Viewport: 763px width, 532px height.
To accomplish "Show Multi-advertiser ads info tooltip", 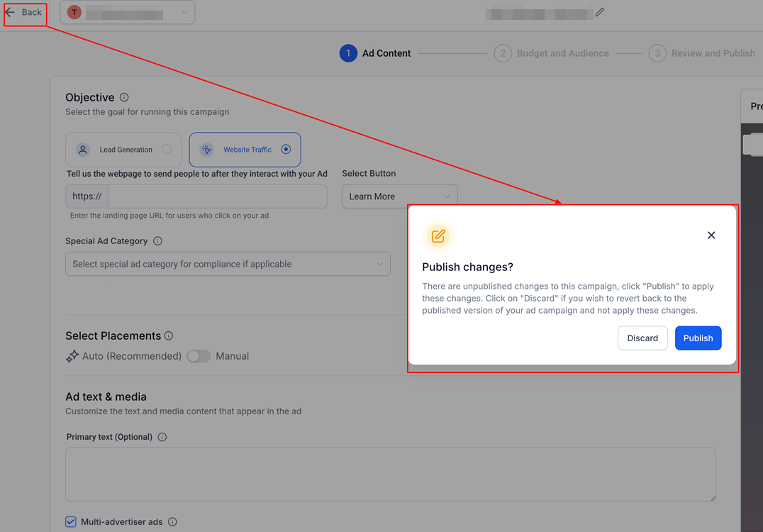I will (173, 522).
